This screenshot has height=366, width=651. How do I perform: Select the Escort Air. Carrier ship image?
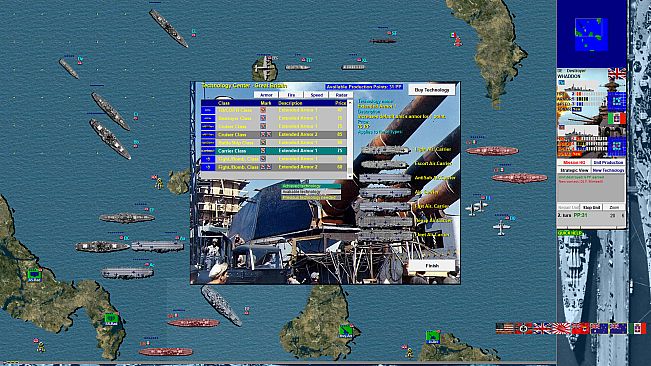385,164
